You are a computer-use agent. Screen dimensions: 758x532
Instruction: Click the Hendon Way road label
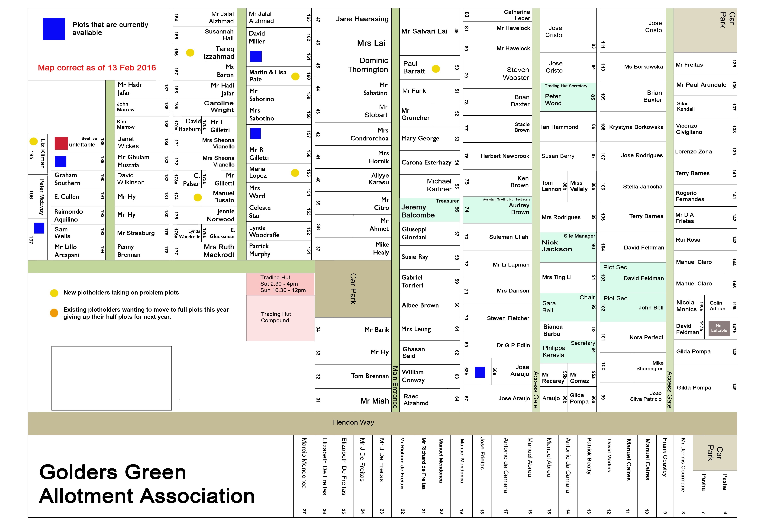353,422
